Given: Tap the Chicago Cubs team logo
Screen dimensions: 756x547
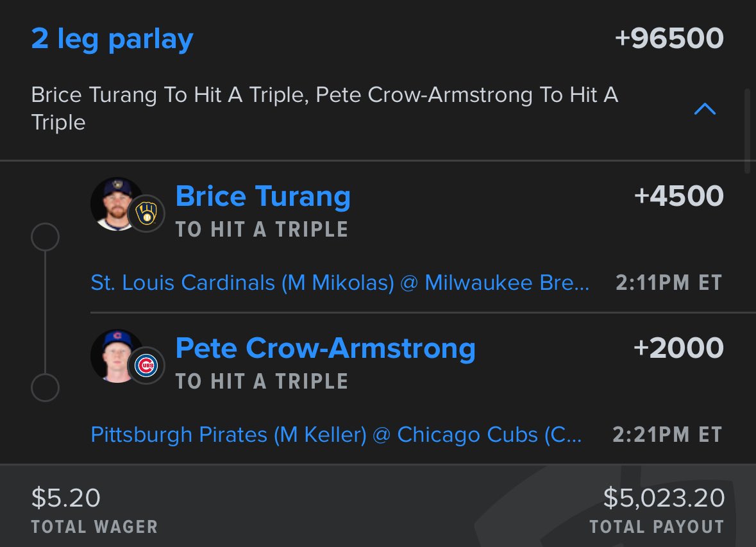Looking at the screenshot, I should tap(147, 366).
